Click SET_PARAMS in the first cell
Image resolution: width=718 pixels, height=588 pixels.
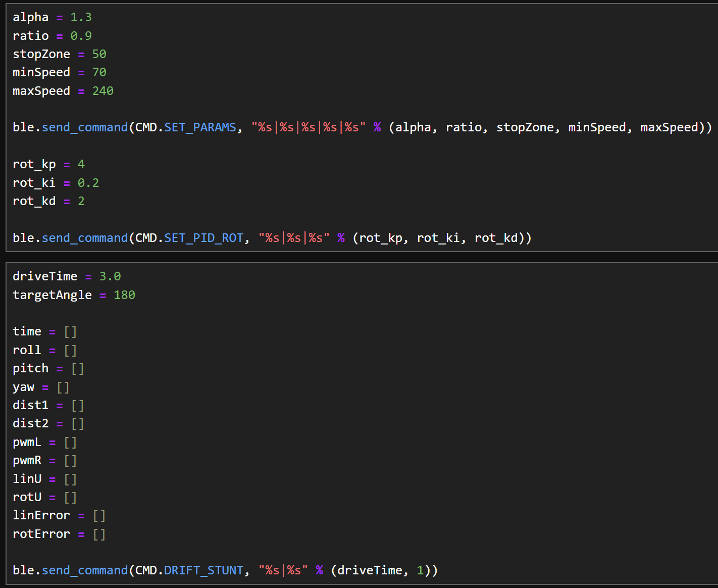coord(200,127)
